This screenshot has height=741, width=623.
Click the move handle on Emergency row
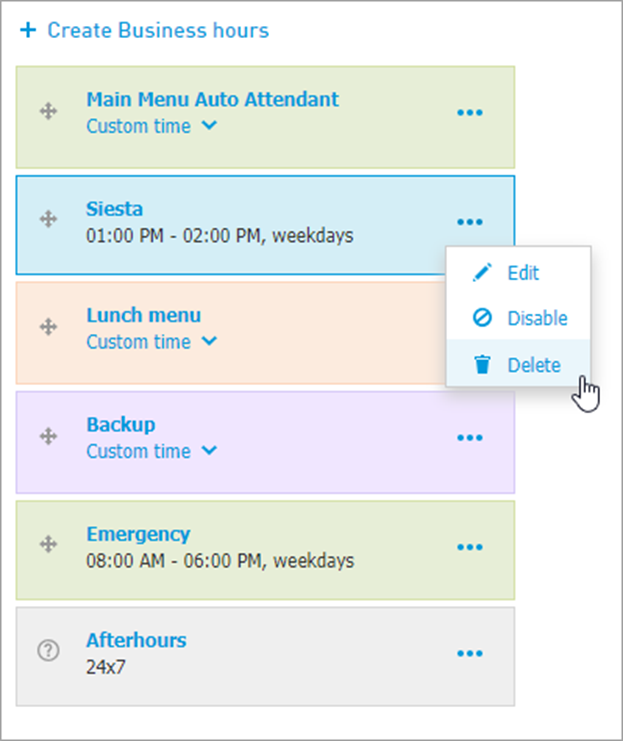(48, 544)
